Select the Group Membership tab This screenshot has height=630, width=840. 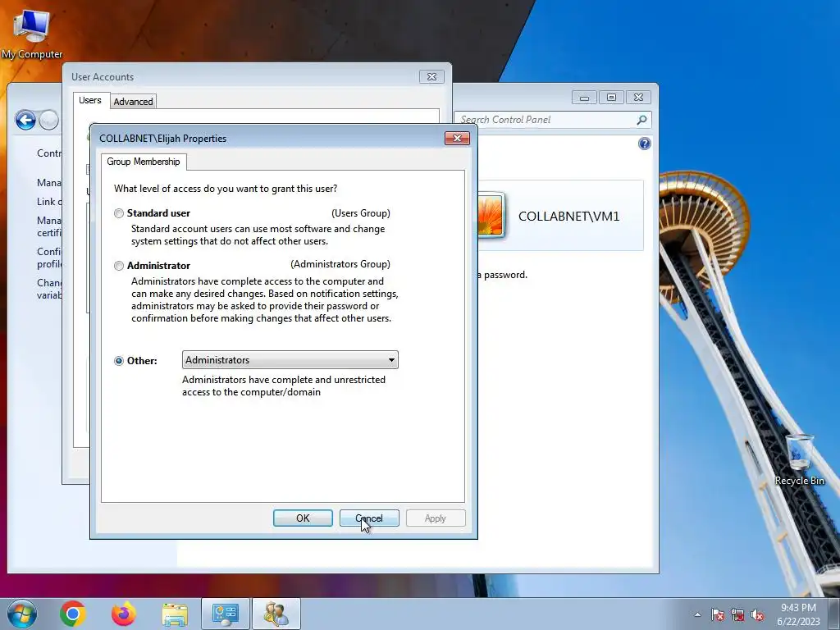point(143,162)
